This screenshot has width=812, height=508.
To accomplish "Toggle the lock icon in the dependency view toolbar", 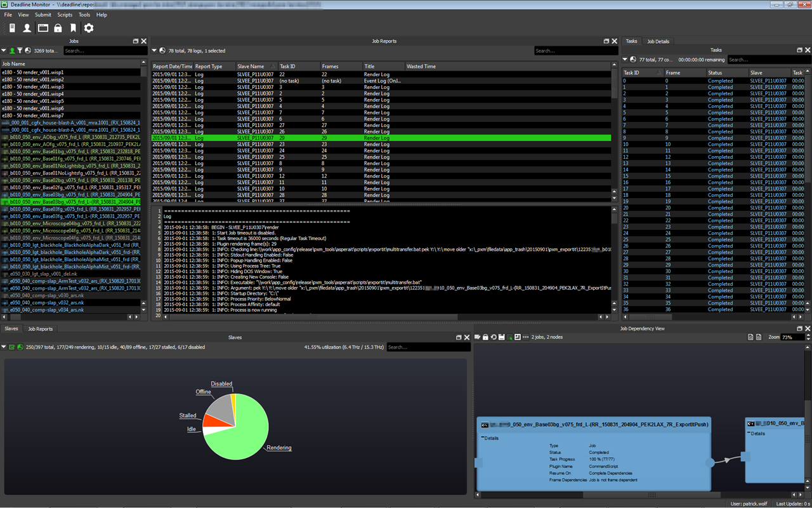I will point(486,337).
